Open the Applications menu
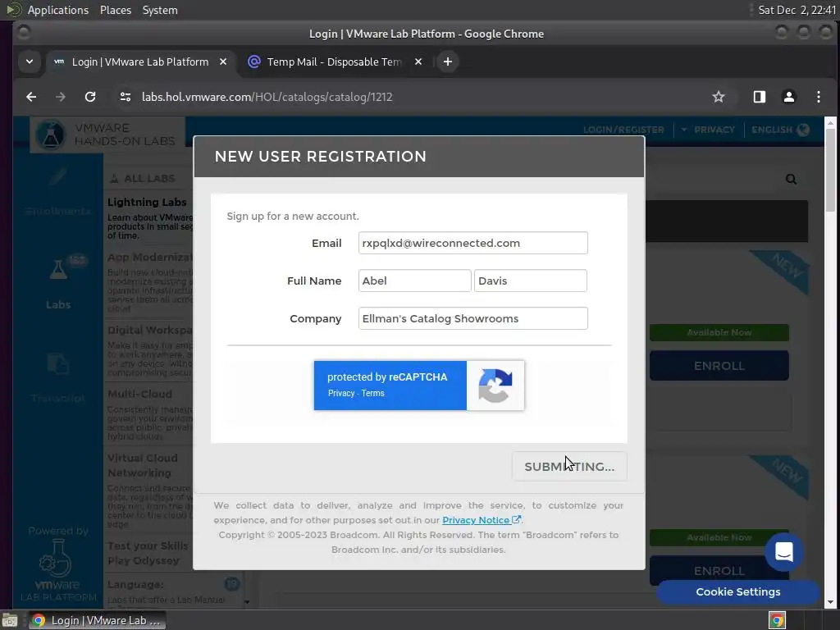The image size is (840, 630). 58,10
